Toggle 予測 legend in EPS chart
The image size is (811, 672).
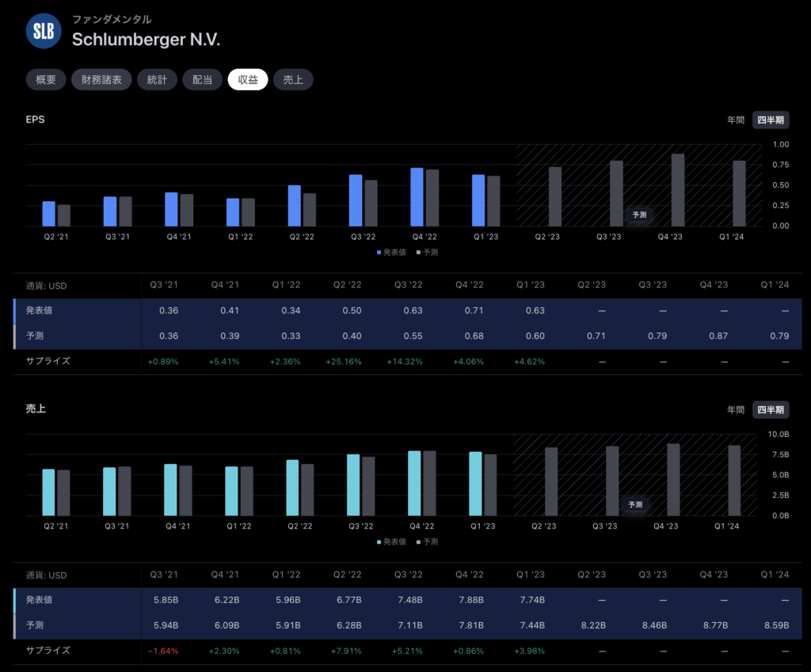click(x=427, y=252)
